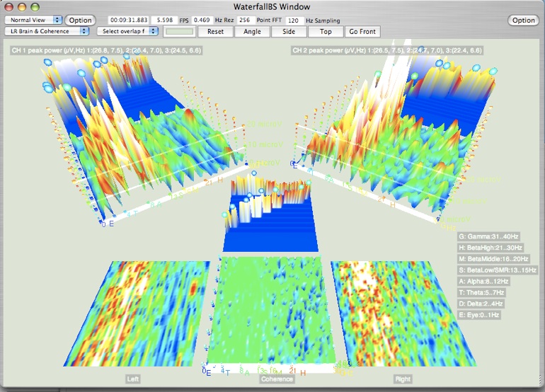Expand the LR Brain & Coherence selector
Image resolution: width=545 pixels, height=392 pixels.
47,31
